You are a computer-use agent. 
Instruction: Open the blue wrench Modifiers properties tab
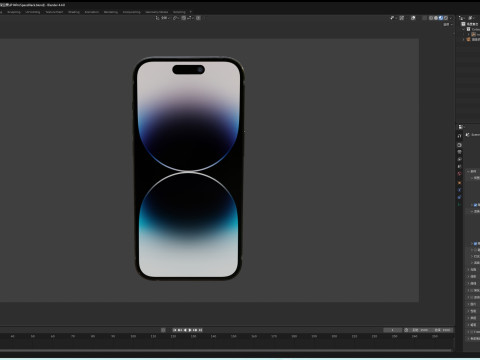click(x=459, y=190)
